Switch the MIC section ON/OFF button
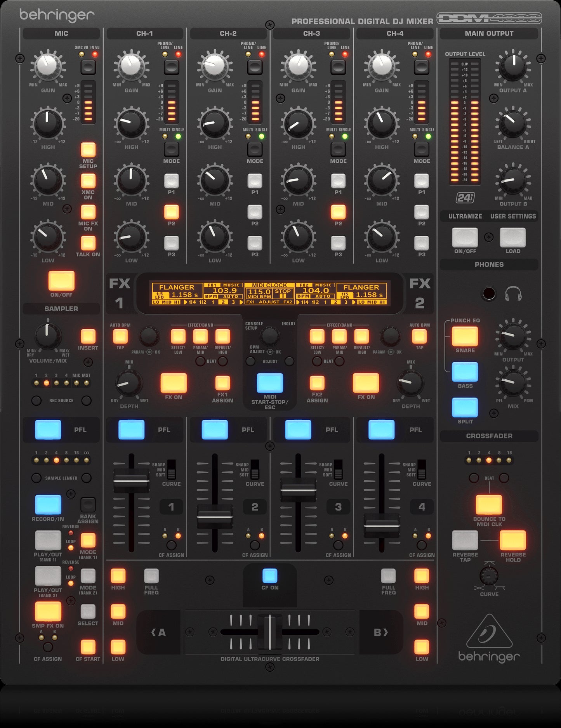The width and height of the screenshot is (561, 728). [61, 281]
